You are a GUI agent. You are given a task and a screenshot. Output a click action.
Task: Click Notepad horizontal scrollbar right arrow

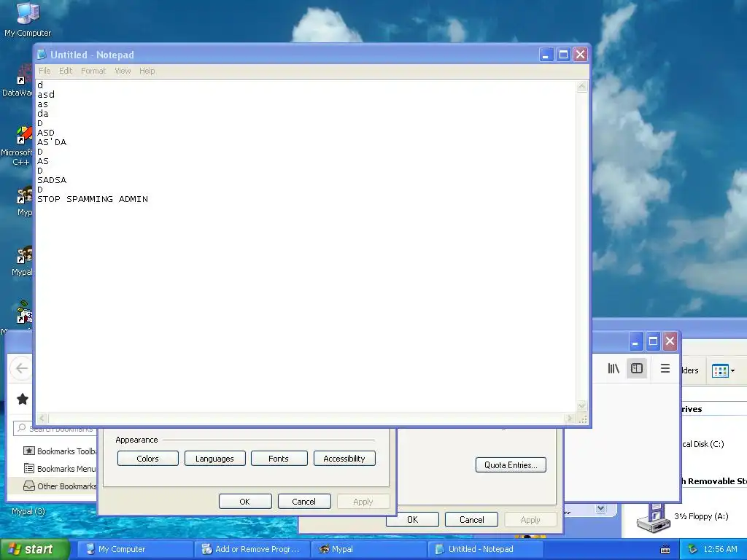click(569, 418)
